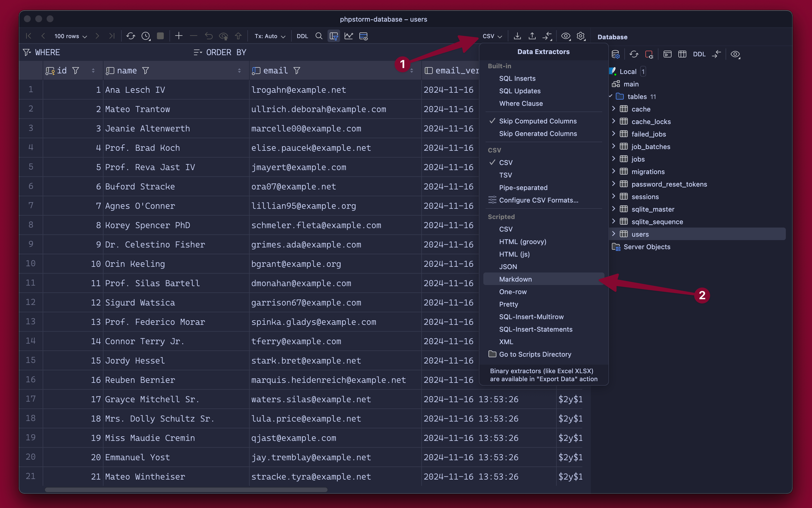Open the 100 rows page size dropdown
The height and width of the screenshot is (508, 812).
71,36
